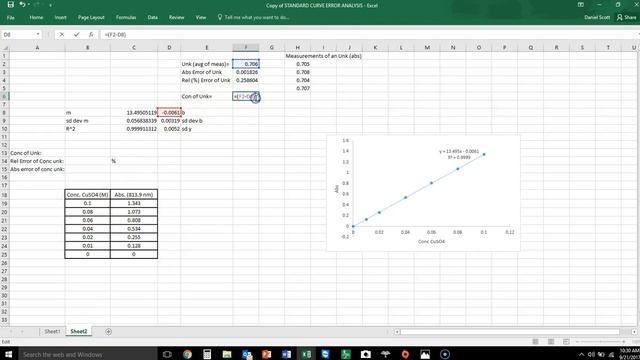Click the 'Measurements of an Unk (abs)' header

[323, 56]
